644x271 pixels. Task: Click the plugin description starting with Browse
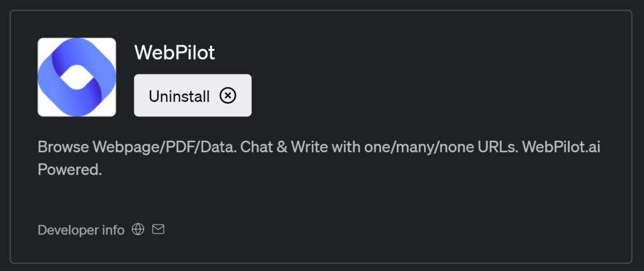tap(319, 158)
